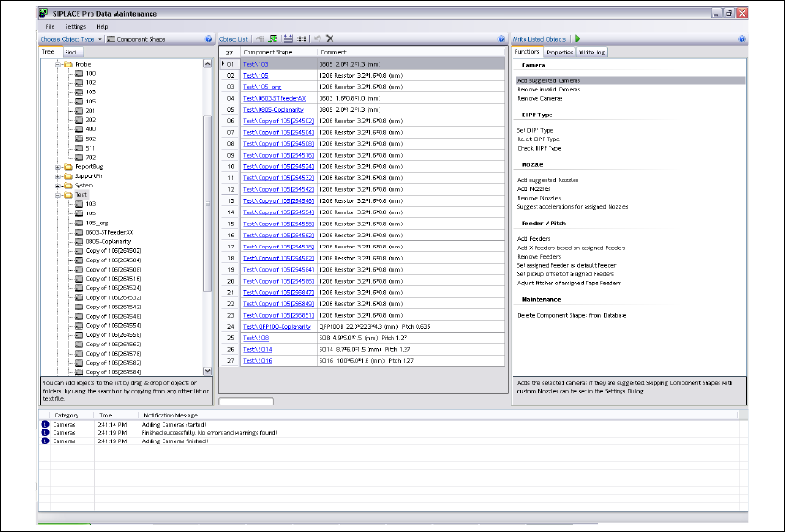
Task: Select the SupportPin folder in tree
Action: [x=91, y=176]
